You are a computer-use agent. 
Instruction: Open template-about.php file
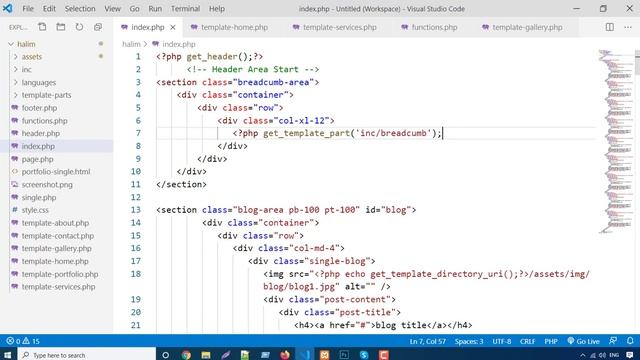(55, 223)
